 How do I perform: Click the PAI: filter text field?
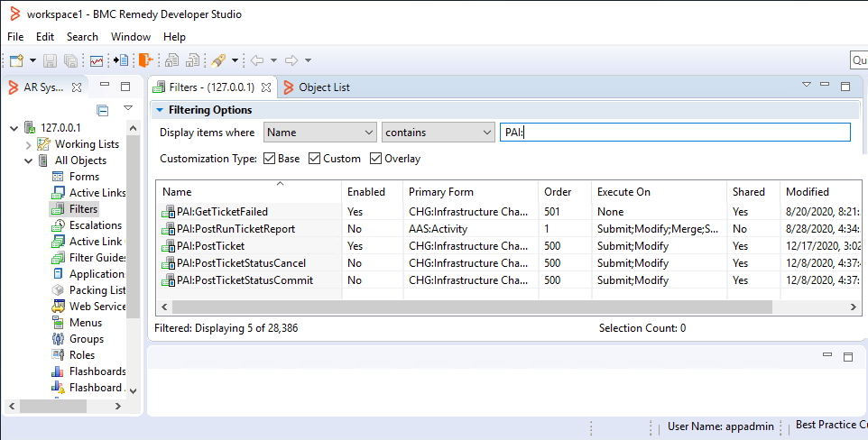(675, 133)
